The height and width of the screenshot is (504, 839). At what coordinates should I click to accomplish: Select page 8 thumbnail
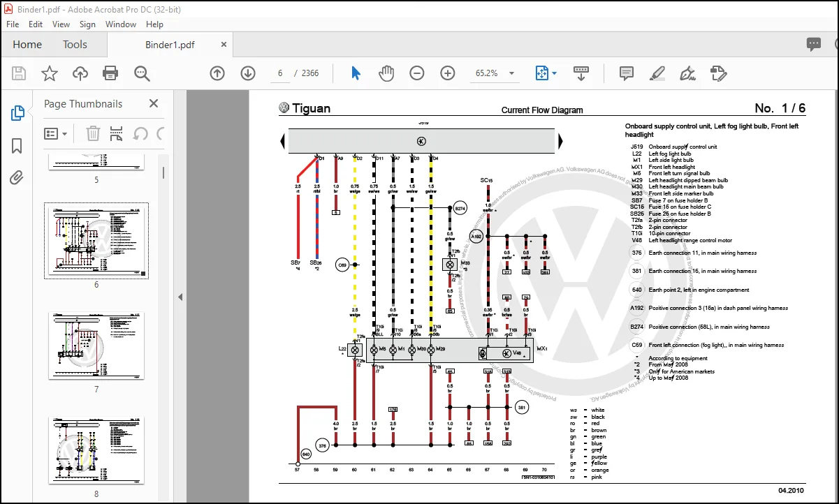(x=96, y=451)
